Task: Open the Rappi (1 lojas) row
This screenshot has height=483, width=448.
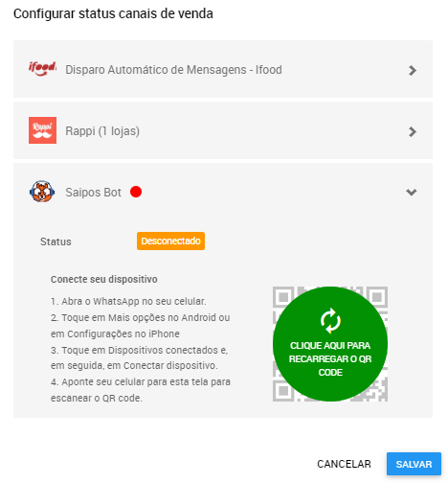Action: (x=223, y=130)
